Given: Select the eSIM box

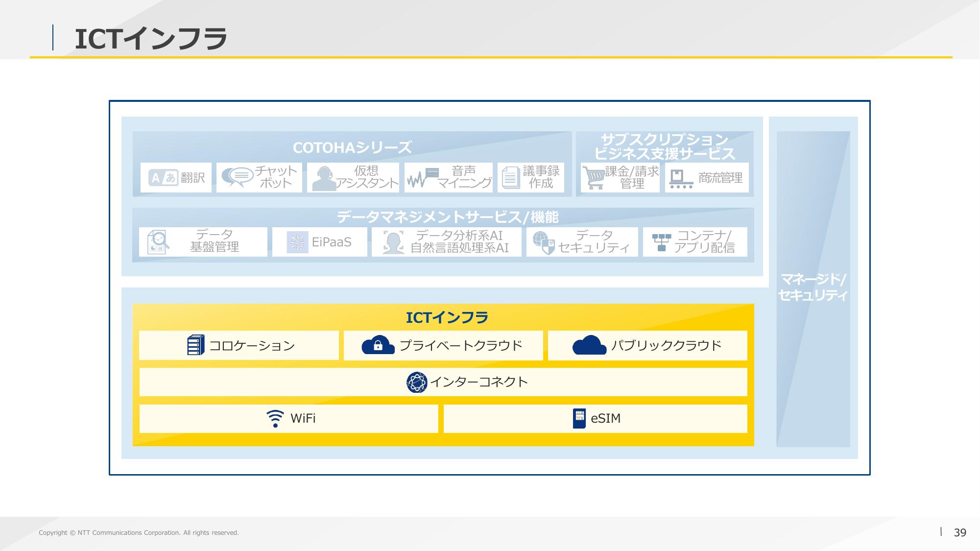Looking at the screenshot, I should click(596, 419).
